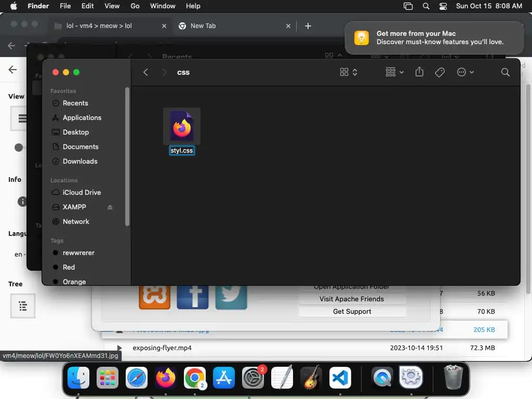Open the Go menu
Image resolution: width=532 pixels, height=399 pixels.
coord(135,6)
